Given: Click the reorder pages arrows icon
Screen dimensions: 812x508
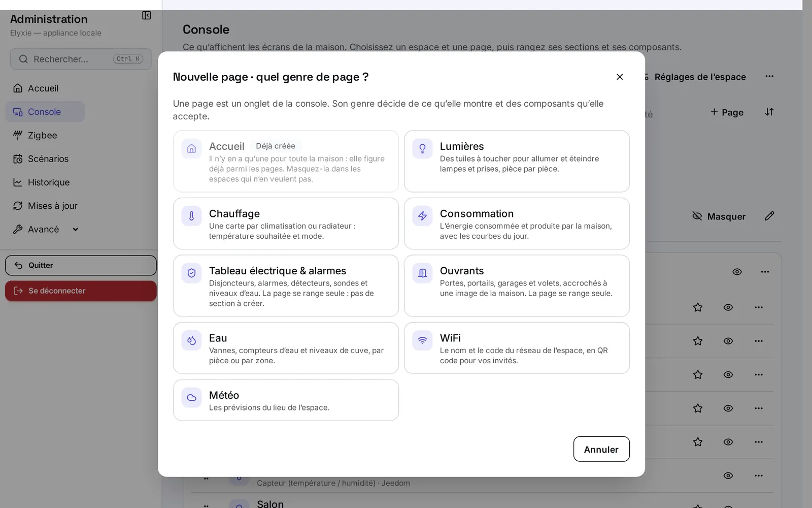Looking at the screenshot, I should (x=769, y=112).
